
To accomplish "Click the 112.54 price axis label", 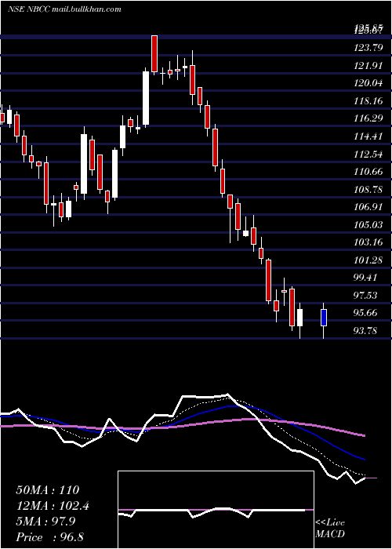I will [368, 154].
